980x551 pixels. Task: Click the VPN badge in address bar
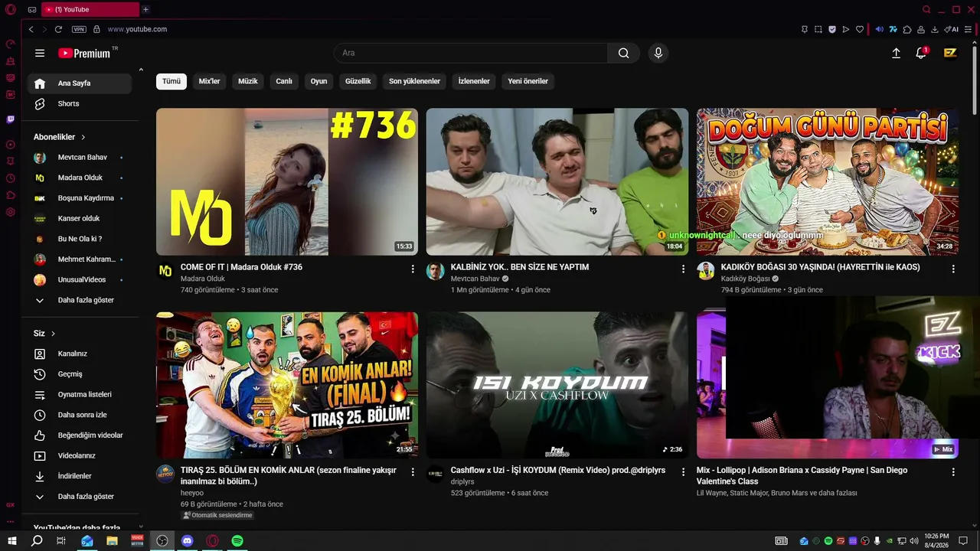79,29
